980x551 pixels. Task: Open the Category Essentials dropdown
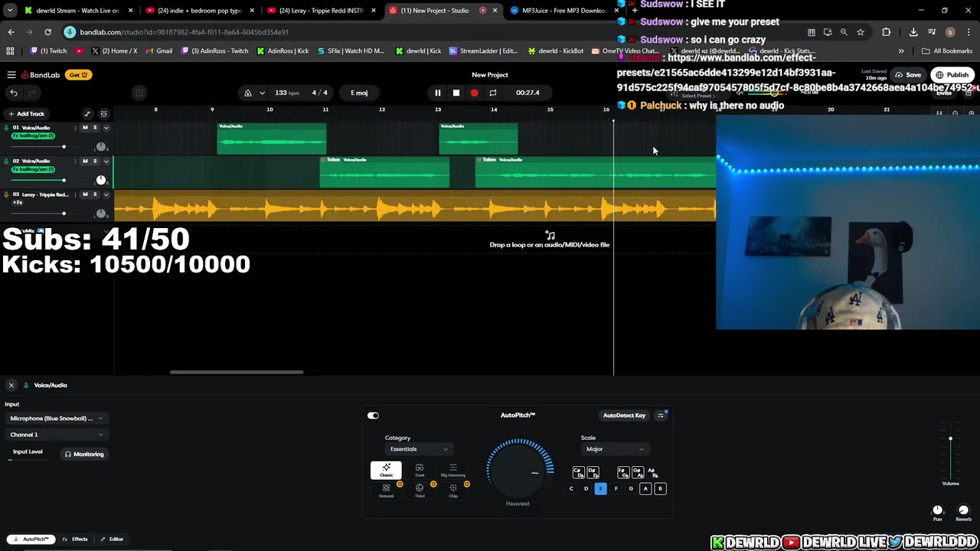point(419,449)
